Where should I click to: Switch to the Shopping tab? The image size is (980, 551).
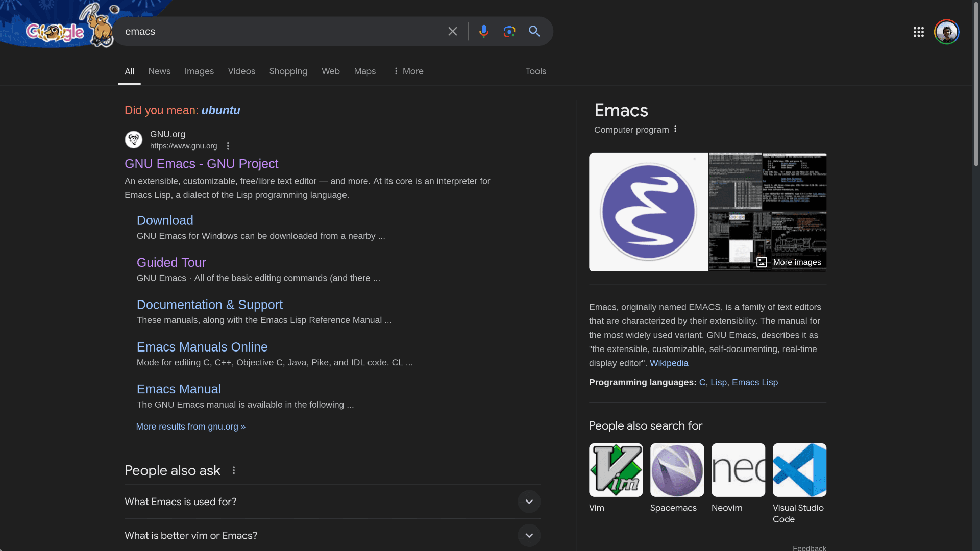(x=288, y=71)
